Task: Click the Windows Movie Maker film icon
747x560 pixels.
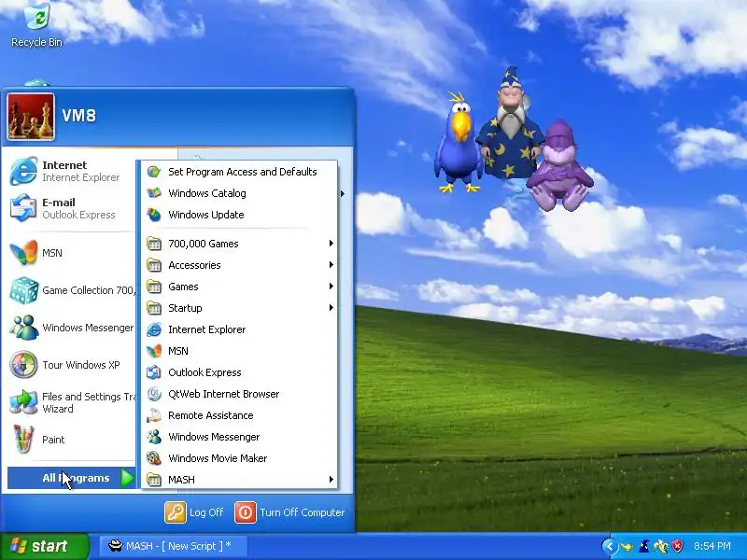Action: coord(154,458)
